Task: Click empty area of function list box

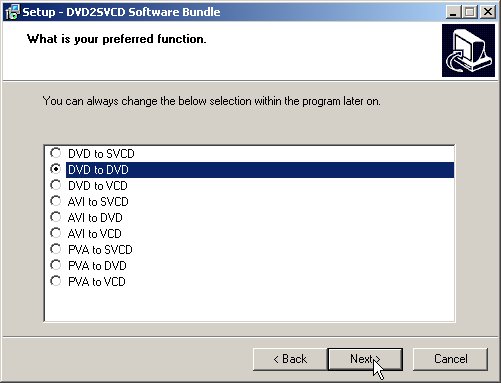Action: 249,305
